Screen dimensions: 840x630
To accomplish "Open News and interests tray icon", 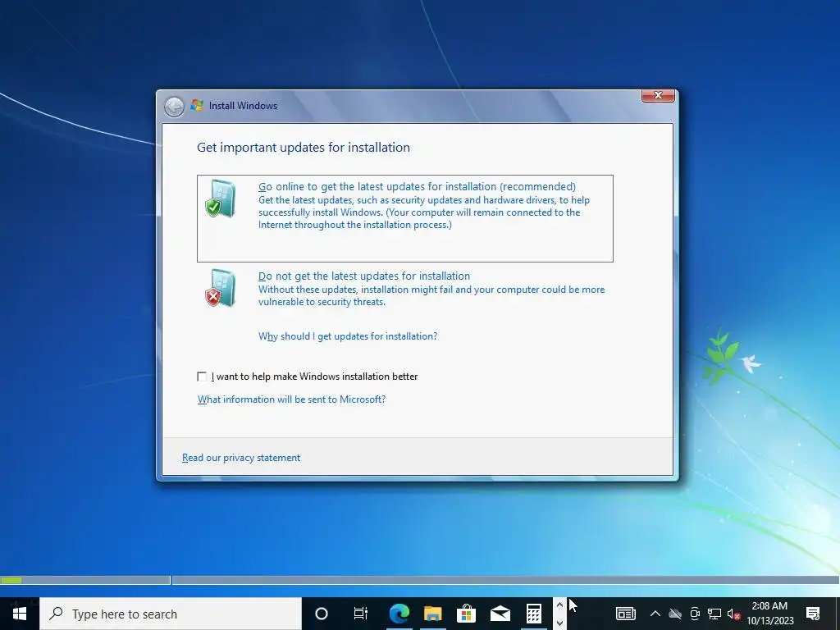I will point(626,614).
